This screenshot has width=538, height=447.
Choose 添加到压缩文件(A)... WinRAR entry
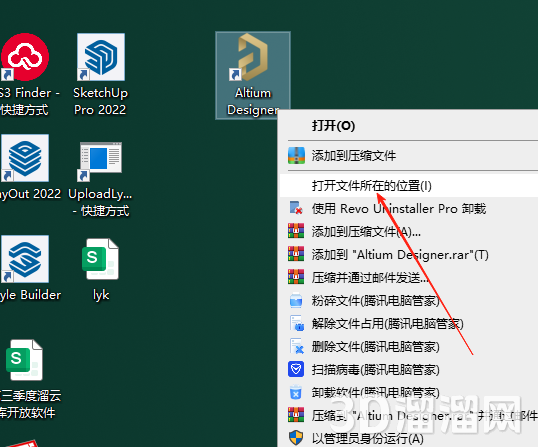408,232
